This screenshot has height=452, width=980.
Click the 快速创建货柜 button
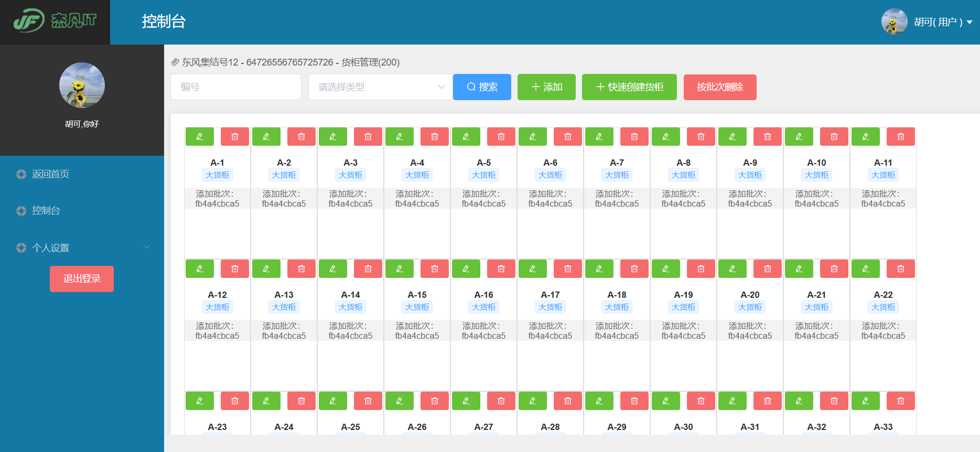629,87
